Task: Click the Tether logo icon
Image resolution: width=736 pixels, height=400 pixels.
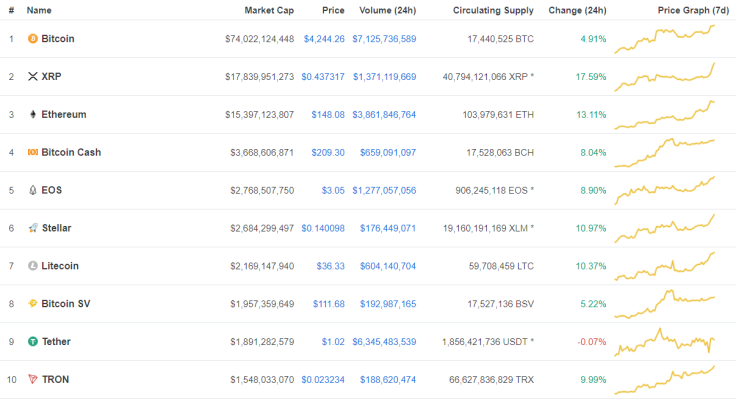Action: click(33, 342)
